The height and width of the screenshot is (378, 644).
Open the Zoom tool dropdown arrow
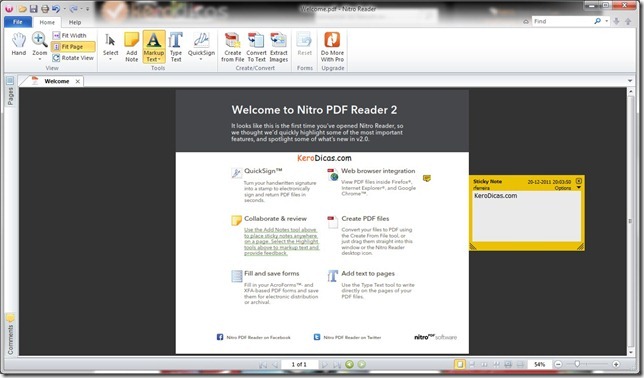(x=39, y=60)
